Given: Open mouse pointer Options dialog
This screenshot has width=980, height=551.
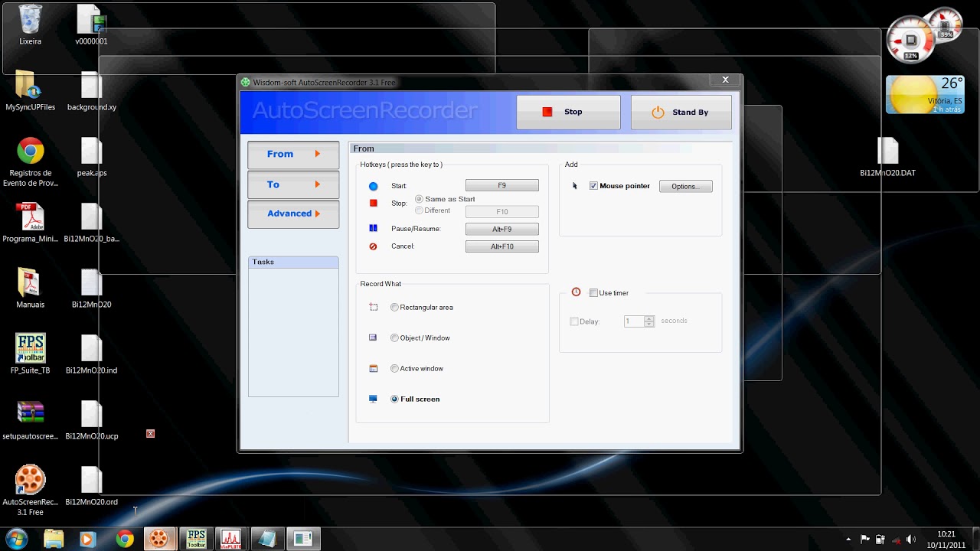Looking at the screenshot, I should pyautogui.click(x=685, y=187).
